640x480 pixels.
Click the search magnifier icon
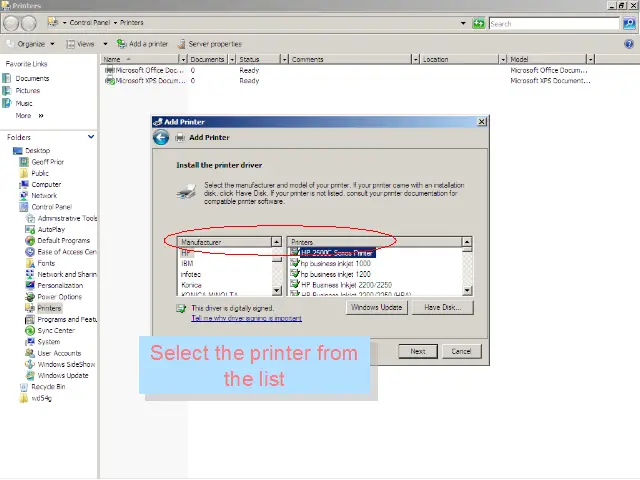pos(629,24)
